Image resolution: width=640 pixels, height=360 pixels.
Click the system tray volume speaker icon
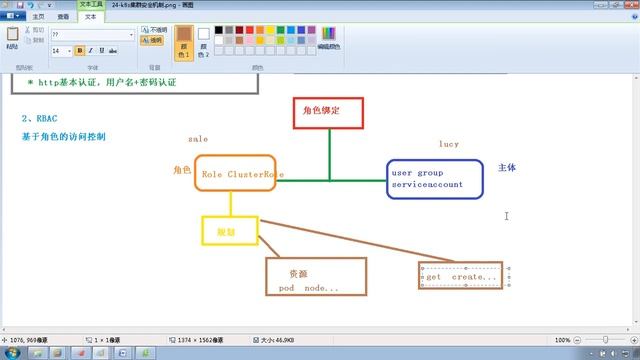click(613, 353)
